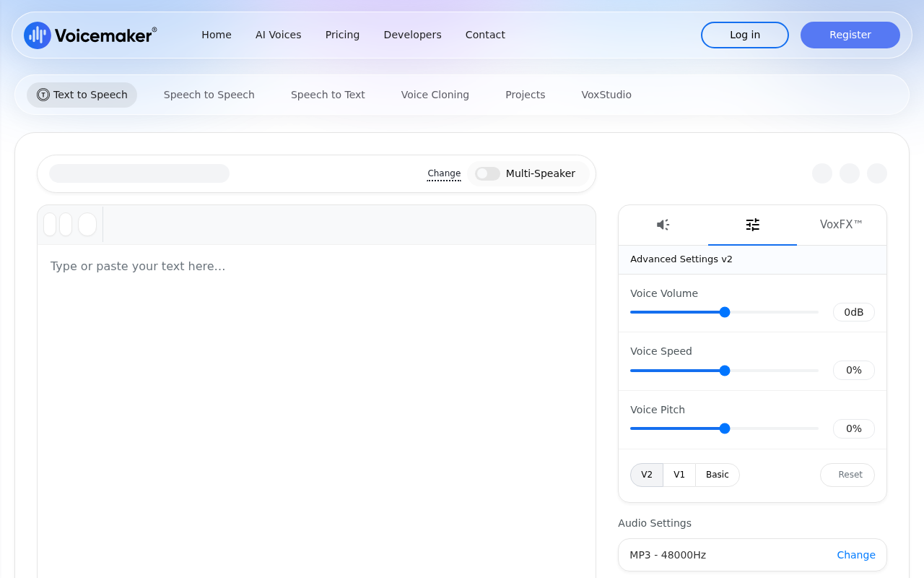Click the Text to Speech circle icon
Screen dimensions: 924x578
tap(43, 95)
